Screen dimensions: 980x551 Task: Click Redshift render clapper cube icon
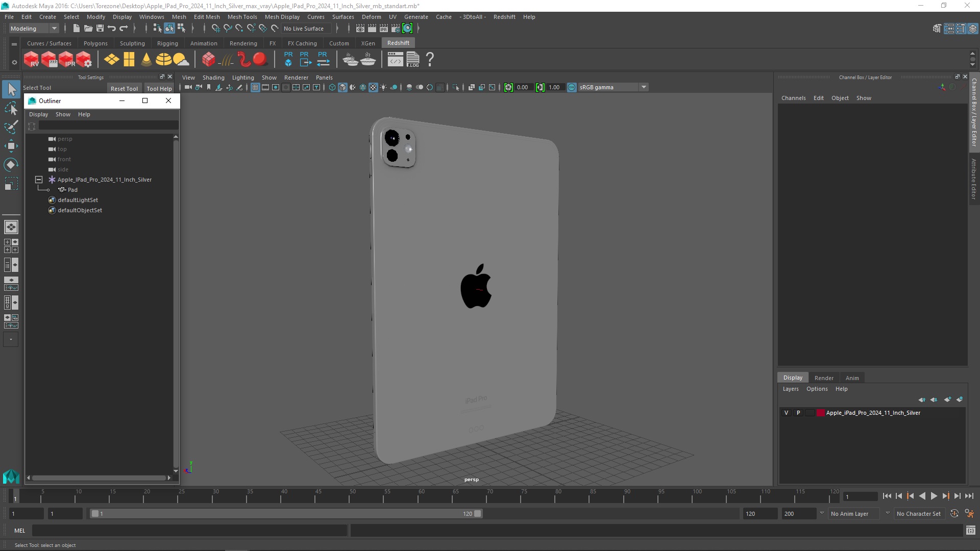coord(50,60)
